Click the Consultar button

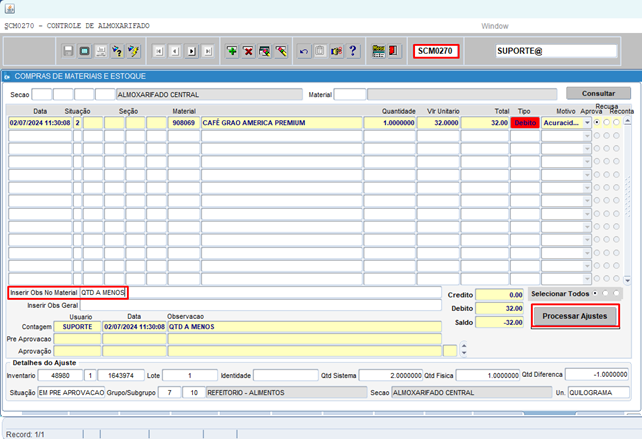[x=598, y=93]
